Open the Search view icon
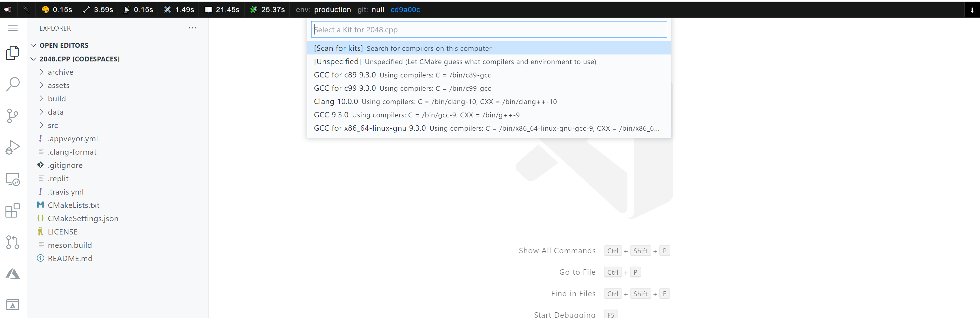Image resolution: width=980 pixels, height=318 pixels. point(13,84)
